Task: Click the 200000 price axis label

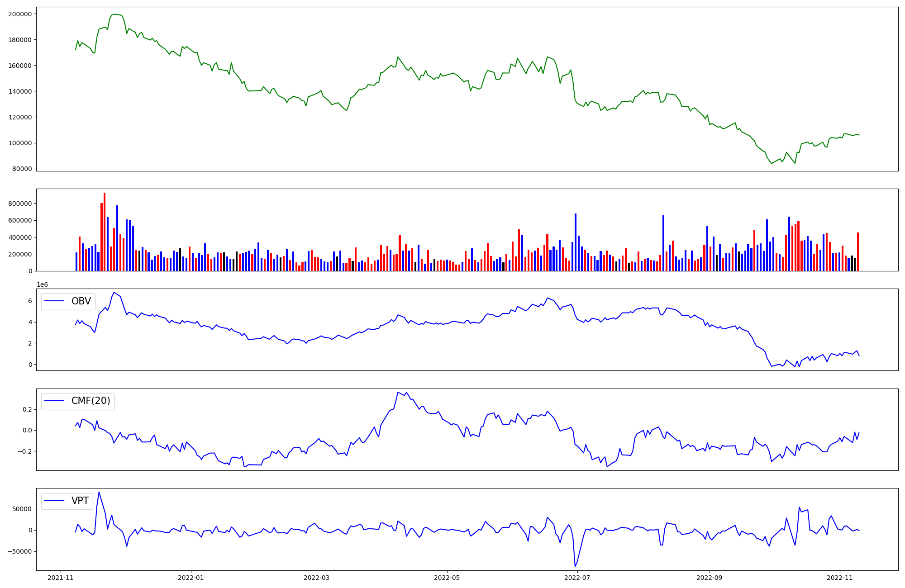Action: [20, 14]
